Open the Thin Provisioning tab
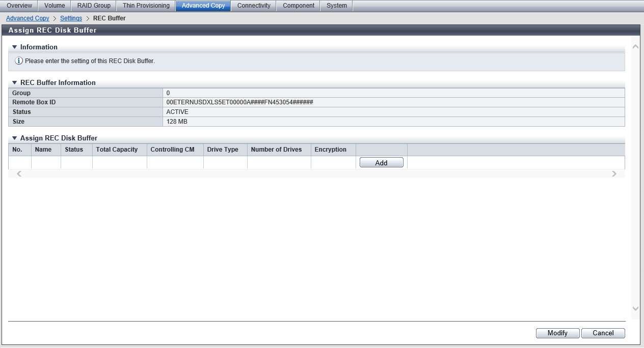 (x=145, y=6)
